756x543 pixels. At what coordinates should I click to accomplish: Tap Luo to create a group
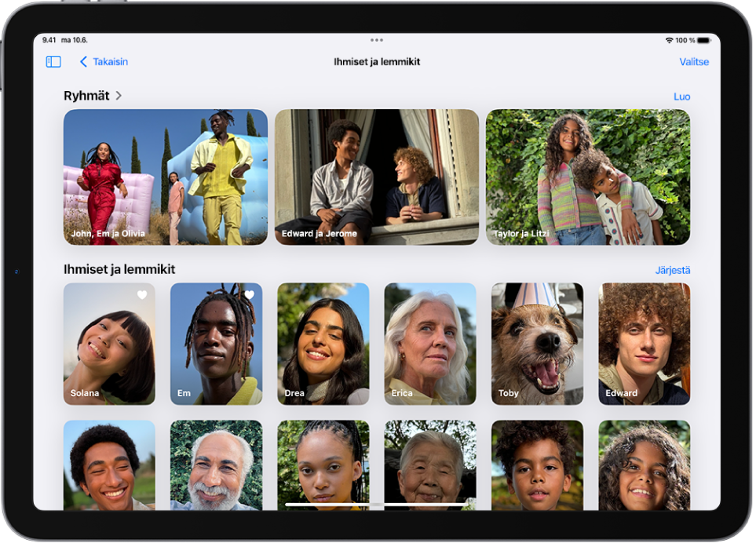[x=681, y=97]
